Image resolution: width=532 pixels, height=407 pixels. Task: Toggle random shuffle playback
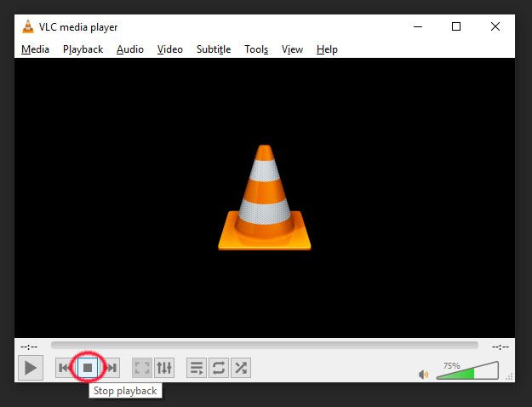(x=241, y=368)
